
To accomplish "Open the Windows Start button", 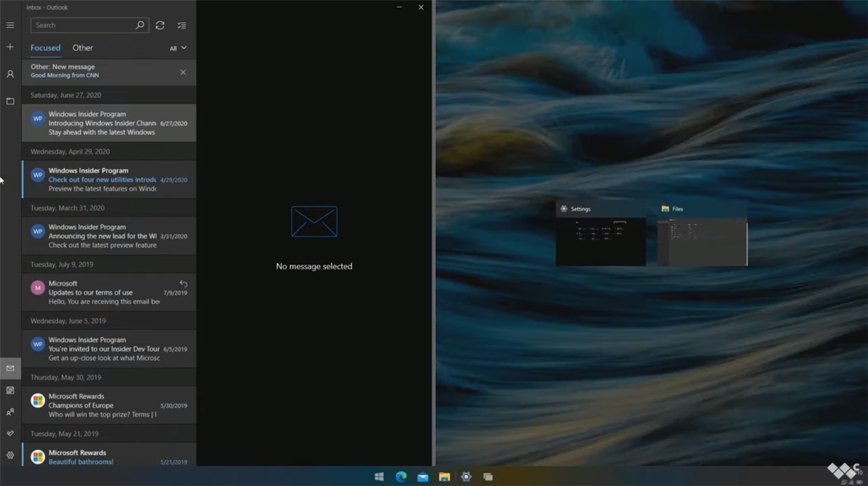I will pyautogui.click(x=379, y=477).
